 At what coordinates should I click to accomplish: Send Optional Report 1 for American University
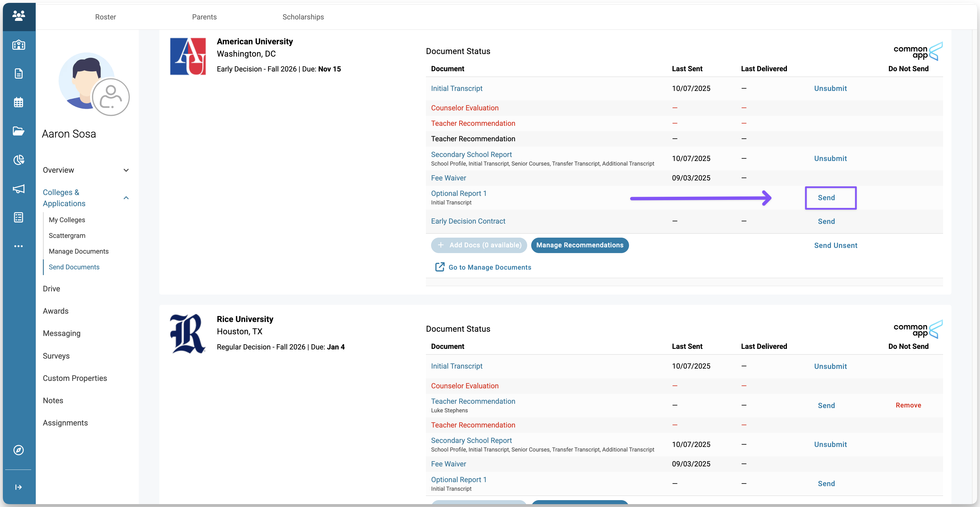826,198
